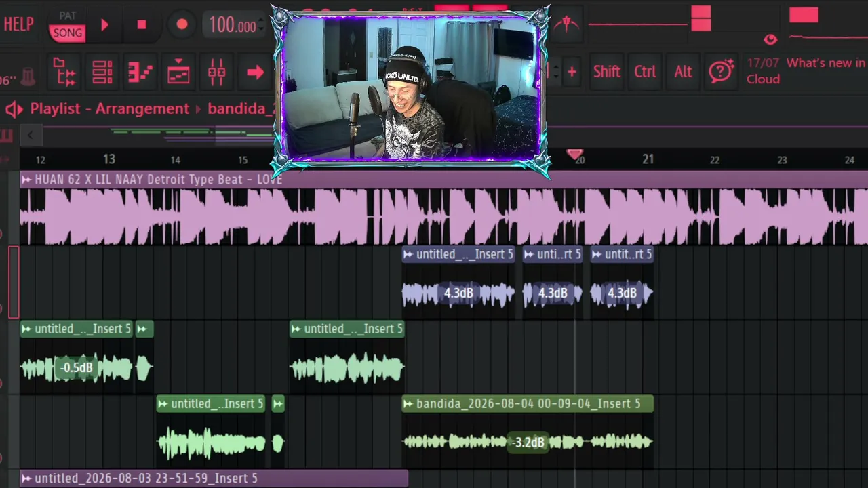Image resolution: width=868 pixels, height=488 pixels.
Task: Arm recording with the record button
Action: coord(182,25)
